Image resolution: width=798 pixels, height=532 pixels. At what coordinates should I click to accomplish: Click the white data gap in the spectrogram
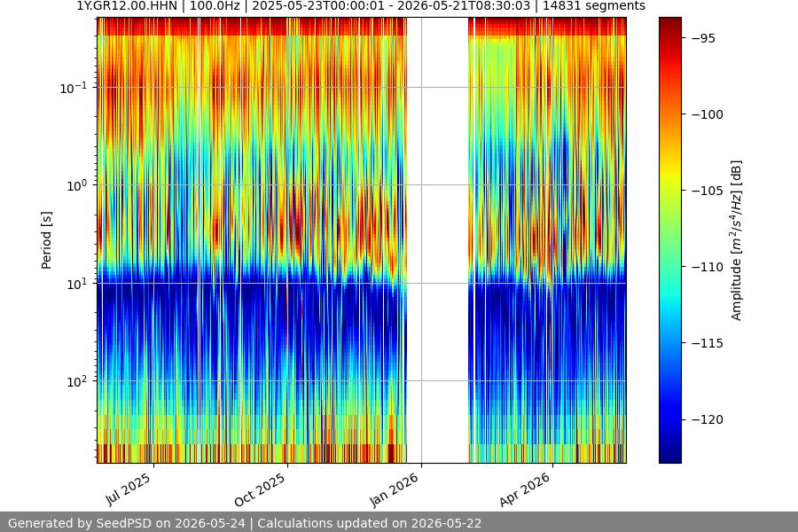click(438, 240)
